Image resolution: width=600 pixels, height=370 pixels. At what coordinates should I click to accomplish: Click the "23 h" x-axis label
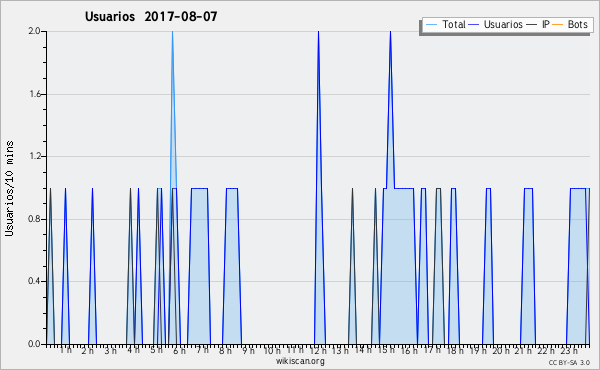pyautogui.click(x=569, y=350)
